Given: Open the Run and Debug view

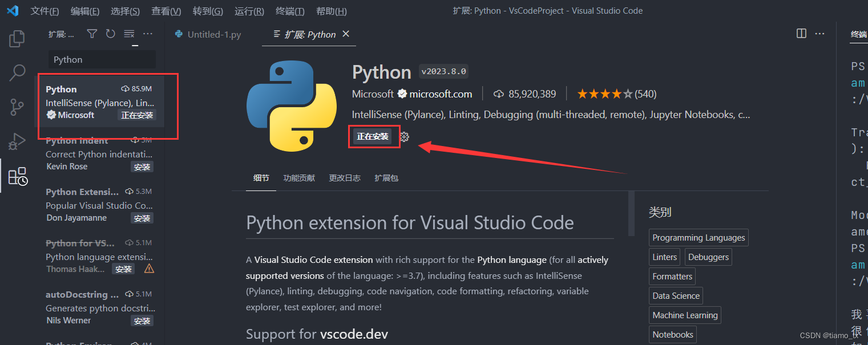Looking at the screenshot, I should (x=17, y=141).
